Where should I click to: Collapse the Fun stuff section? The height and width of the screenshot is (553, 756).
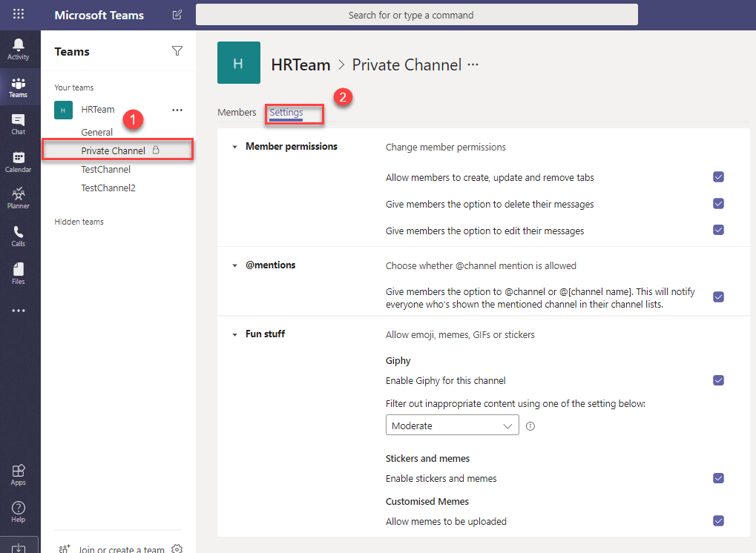(235, 334)
